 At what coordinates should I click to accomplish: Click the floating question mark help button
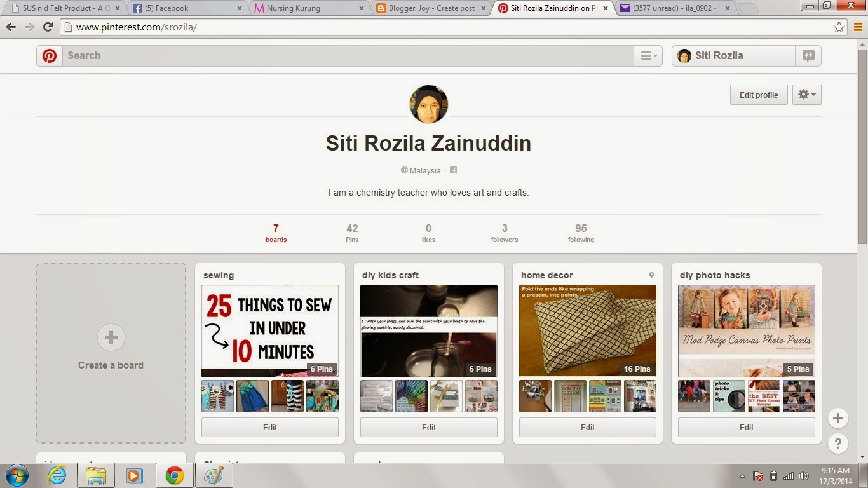coord(838,444)
